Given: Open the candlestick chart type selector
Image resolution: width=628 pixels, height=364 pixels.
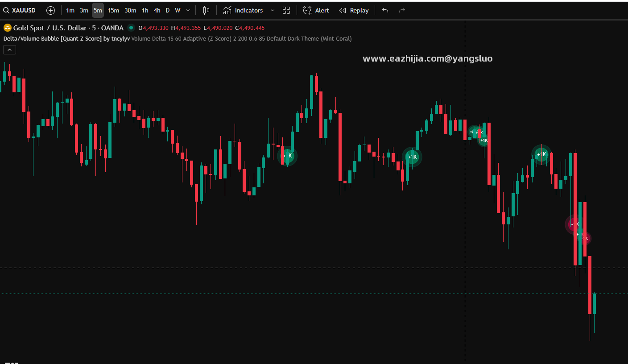Looking at the screenshot, I should pos(206,10).
